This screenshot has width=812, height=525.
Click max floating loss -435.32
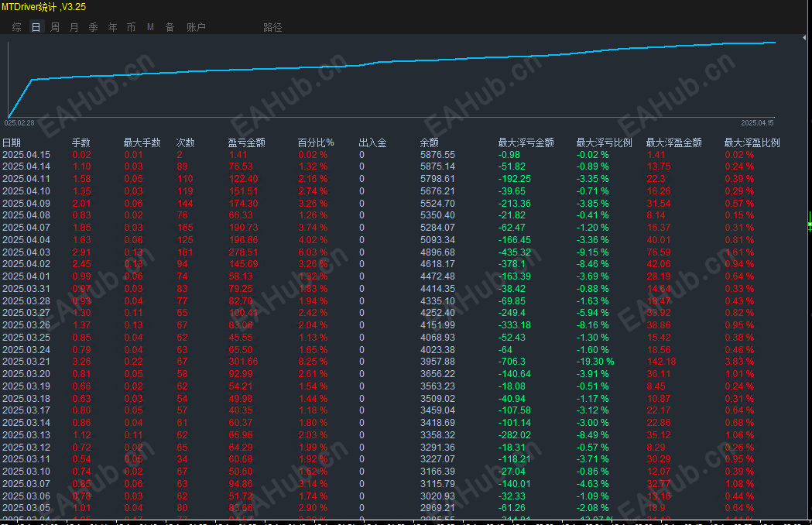click(x=514, y=252)
